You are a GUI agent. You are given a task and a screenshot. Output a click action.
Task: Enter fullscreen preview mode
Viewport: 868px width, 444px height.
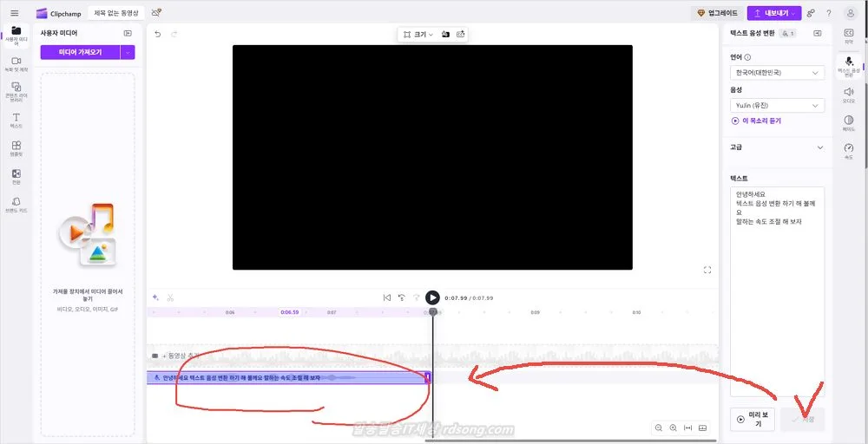[x=707, y=270]
